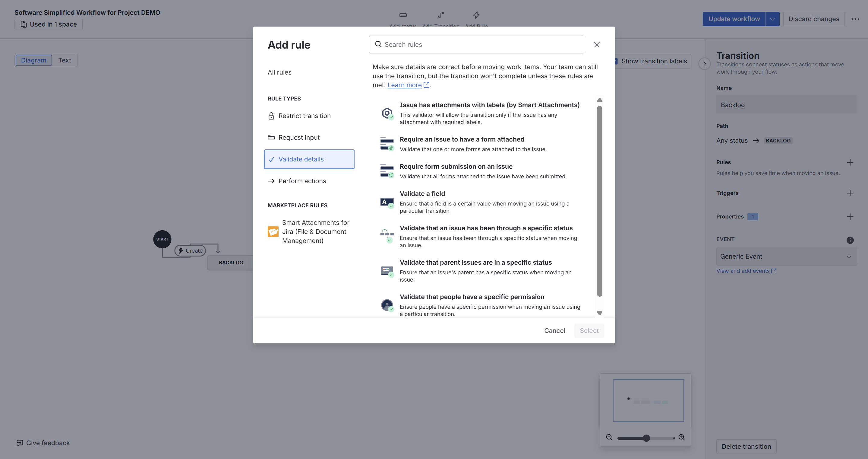Switch to Diagram view
868x459 pixels.
tap(34, 60)
